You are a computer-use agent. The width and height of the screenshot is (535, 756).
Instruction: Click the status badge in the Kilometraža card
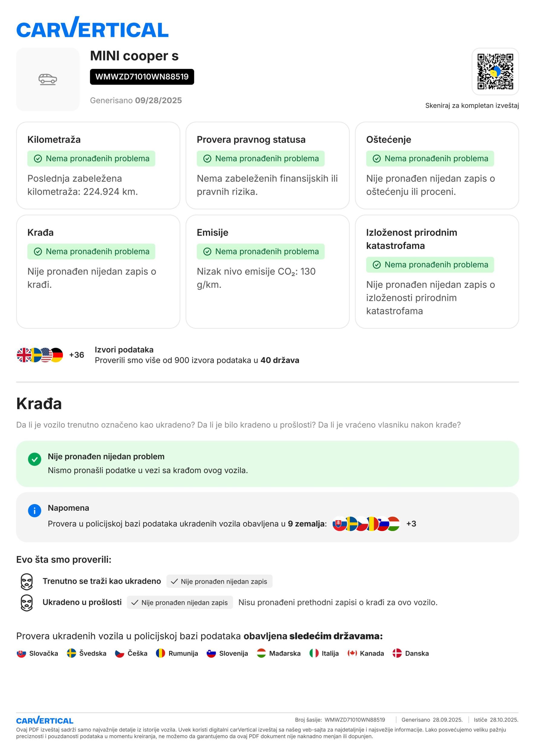point(91,158)
